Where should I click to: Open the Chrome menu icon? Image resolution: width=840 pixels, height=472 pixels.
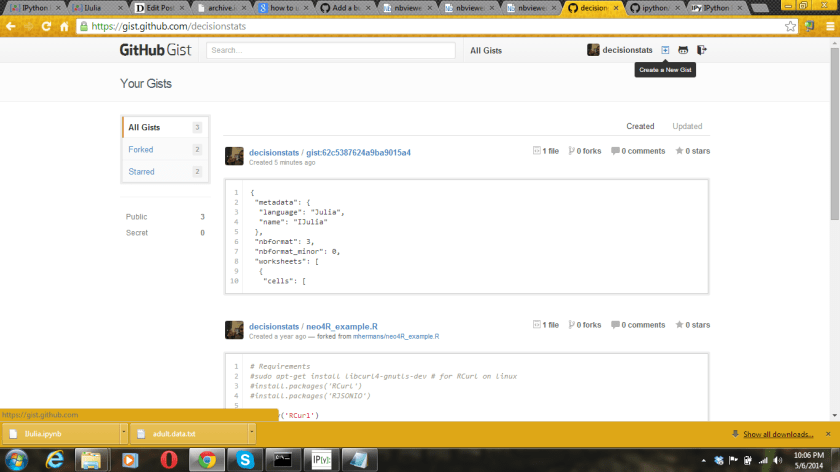coord(830,26)
